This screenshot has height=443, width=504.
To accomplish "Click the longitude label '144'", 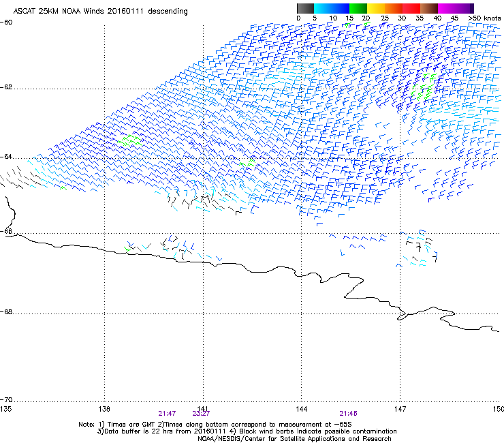I will click(302, 409).
